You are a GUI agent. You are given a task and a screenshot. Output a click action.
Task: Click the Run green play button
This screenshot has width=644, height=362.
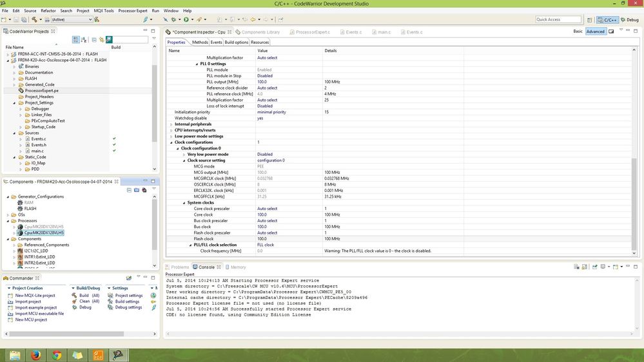click(186, 19)
